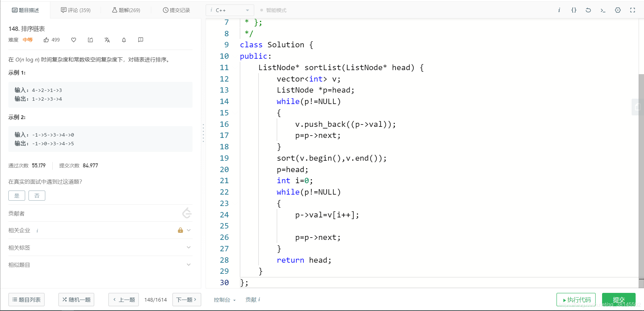Answer 否 to the interview question
Screen dimensions: 644x311
tap(37, 196)
